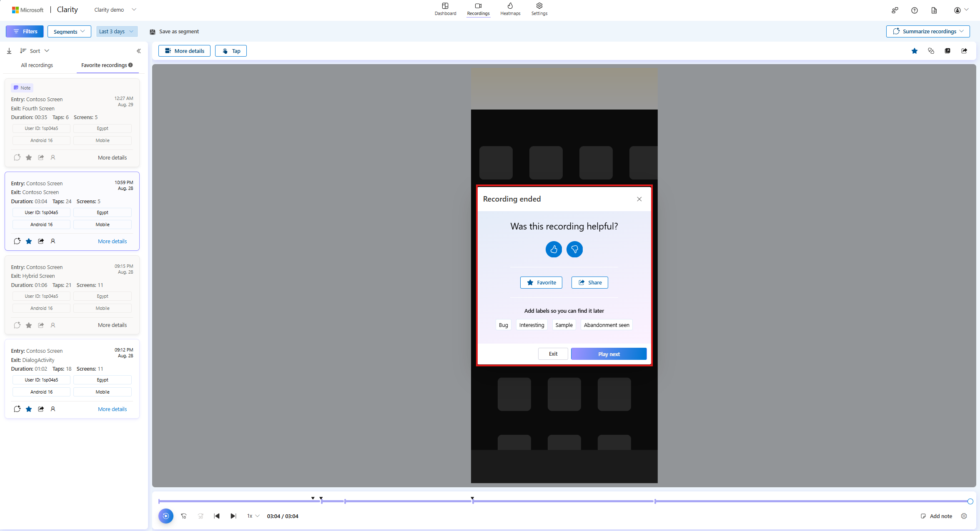Give a thumbs up in the Recording ended dialog
This screenshot has width=980, height=531.
point(554,249)
